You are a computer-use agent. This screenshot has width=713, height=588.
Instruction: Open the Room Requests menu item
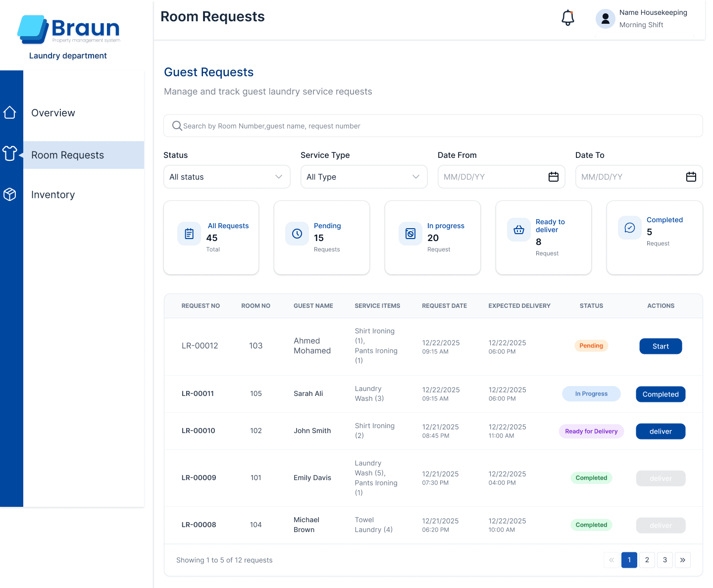pos(84,155)
